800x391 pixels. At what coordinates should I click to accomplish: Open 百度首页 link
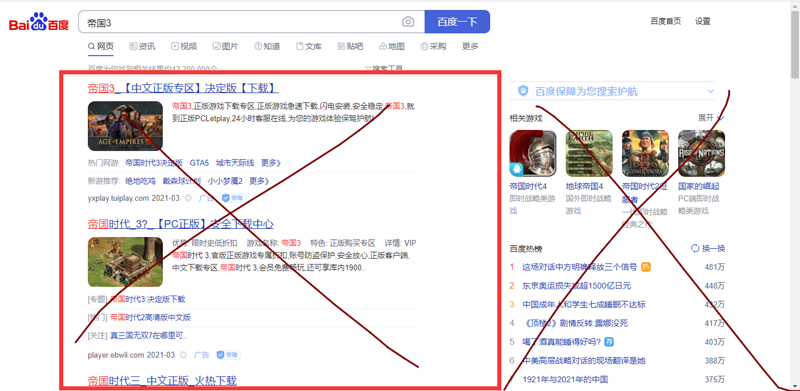665,21
